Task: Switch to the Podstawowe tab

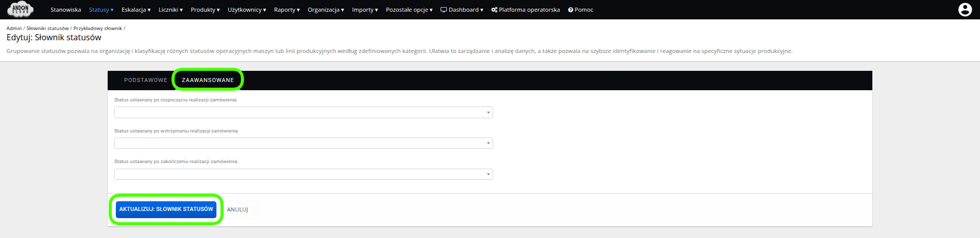Action: coord(145,80)
